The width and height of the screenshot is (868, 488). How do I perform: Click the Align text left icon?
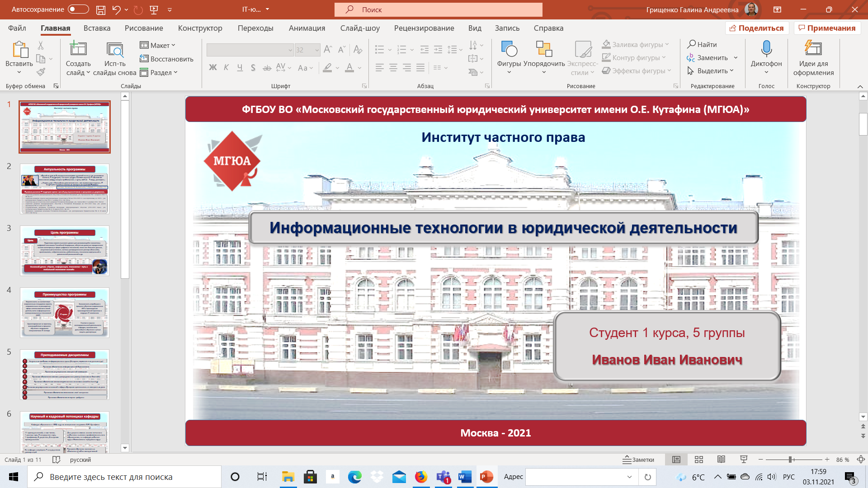tap(380, 68)
